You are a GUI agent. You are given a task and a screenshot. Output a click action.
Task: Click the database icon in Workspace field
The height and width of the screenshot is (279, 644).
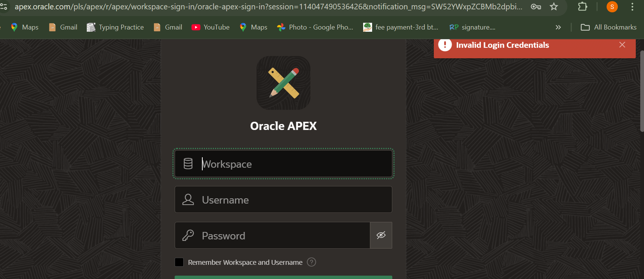click(x=188, y=164)
